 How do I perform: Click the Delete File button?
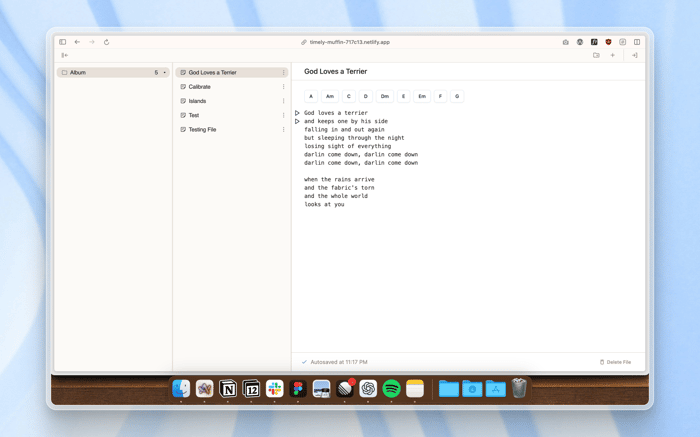[615, 362]
